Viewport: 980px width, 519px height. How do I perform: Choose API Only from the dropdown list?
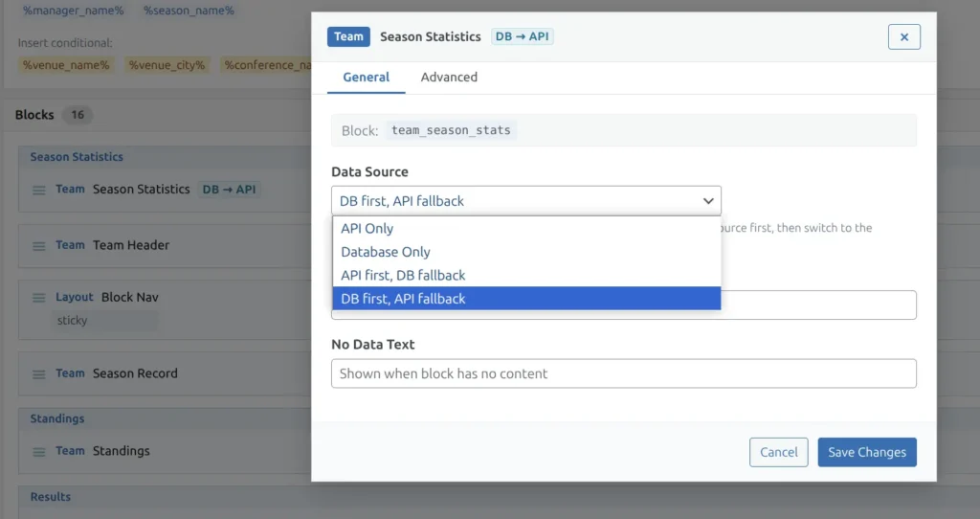526,228
